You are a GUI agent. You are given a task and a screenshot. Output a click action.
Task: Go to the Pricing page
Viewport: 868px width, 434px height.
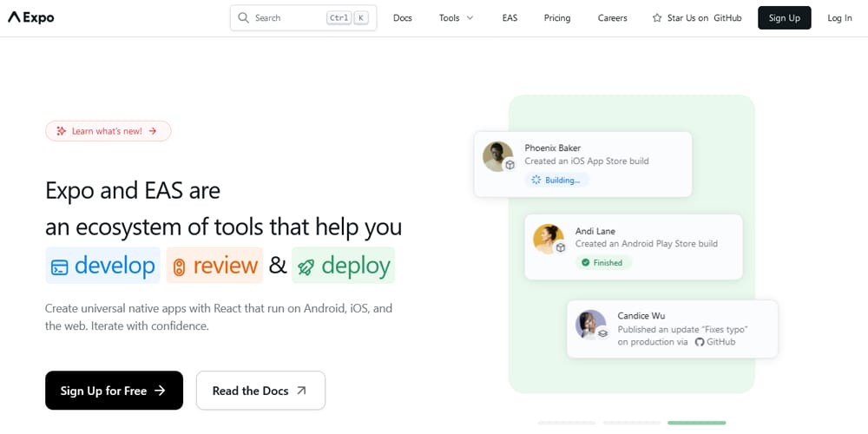(557, 17)
